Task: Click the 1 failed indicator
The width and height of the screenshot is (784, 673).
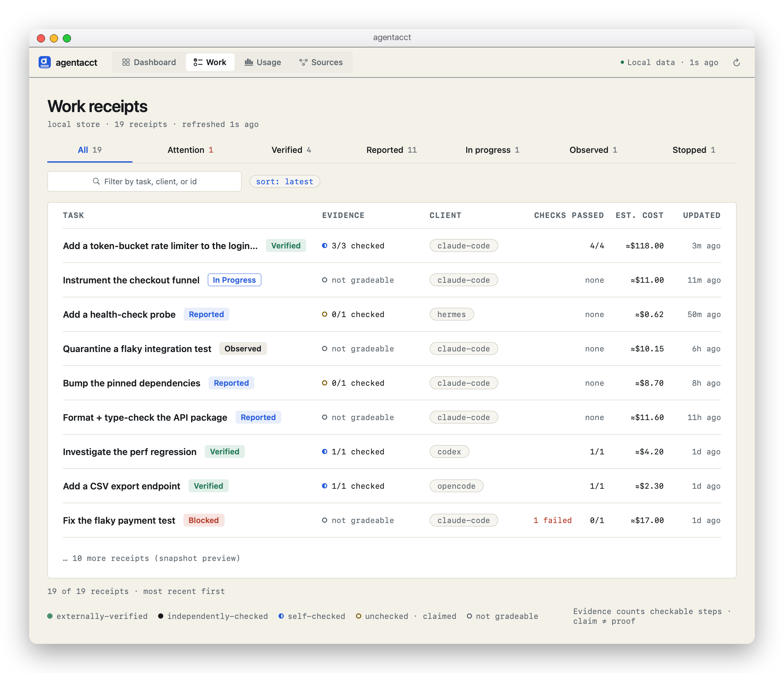Action: pyautogui.click(x=552, y=520)
